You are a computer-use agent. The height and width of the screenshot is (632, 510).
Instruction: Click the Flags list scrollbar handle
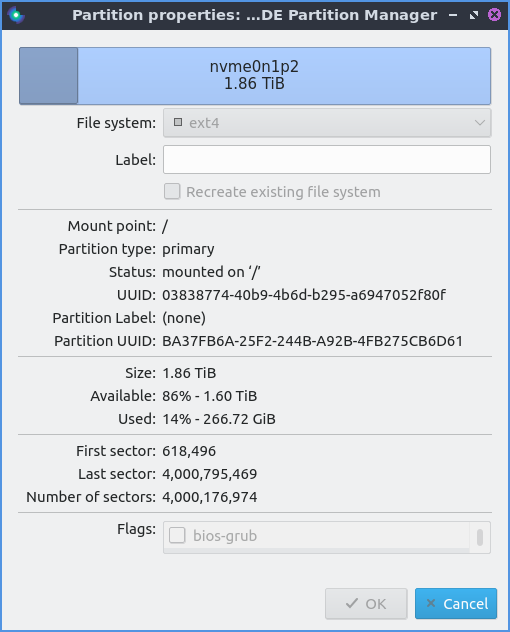(x=480, y=537)
